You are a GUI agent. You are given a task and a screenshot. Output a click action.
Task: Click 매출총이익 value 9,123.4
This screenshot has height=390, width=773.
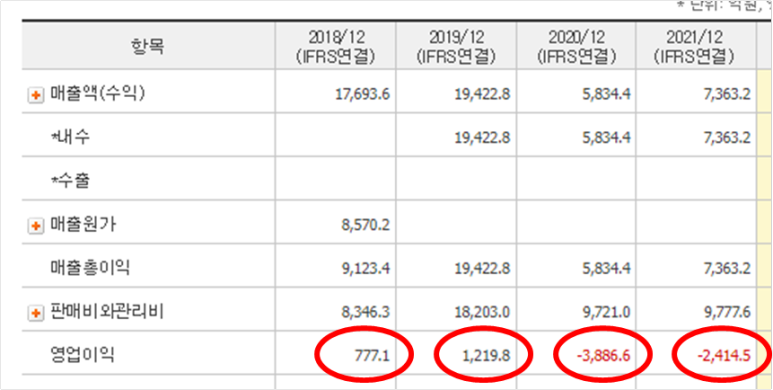[366, 269]
